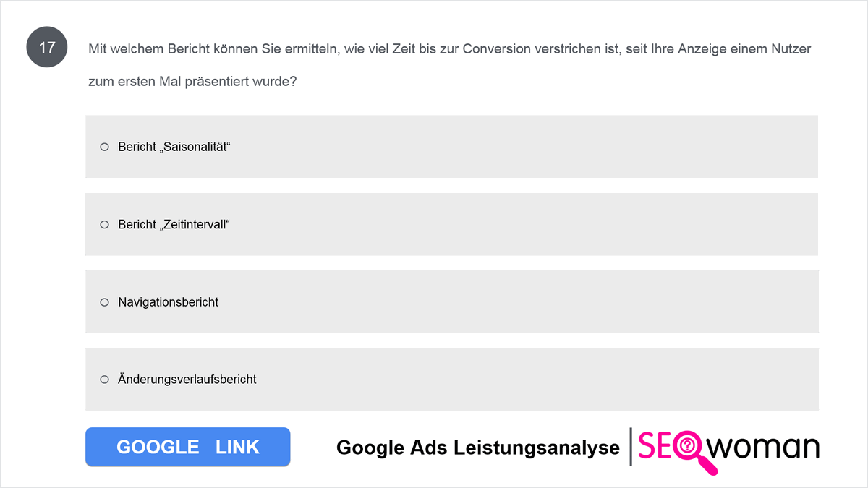Select the Bericht „Saisonalität“ radio button

click(x=104, y=147)
